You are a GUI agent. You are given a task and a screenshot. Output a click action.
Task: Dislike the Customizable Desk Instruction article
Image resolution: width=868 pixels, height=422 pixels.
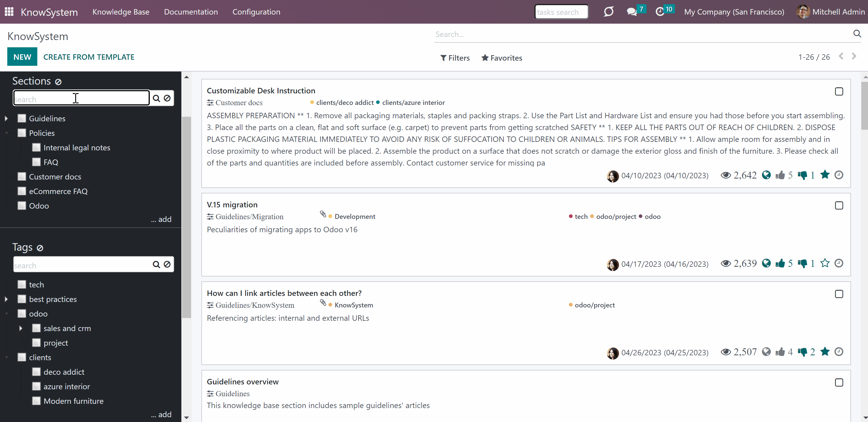(x=802, y=176)
